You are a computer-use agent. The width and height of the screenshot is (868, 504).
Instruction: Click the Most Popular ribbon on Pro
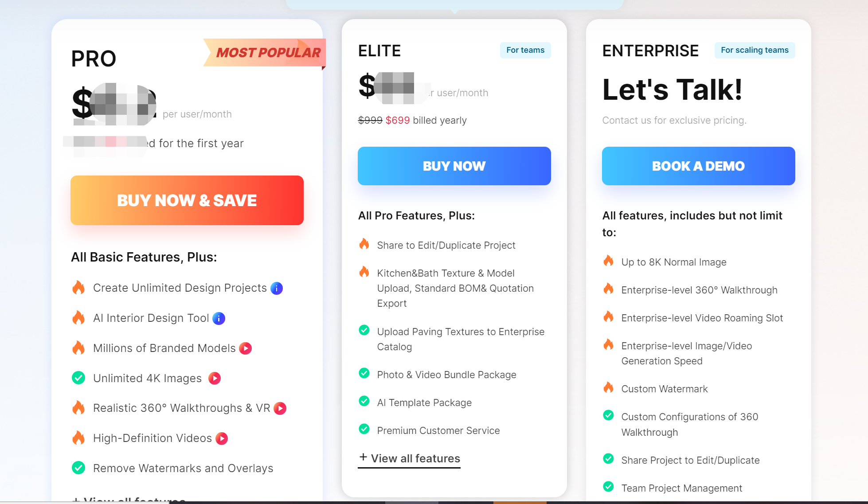(x=268, y=53)
